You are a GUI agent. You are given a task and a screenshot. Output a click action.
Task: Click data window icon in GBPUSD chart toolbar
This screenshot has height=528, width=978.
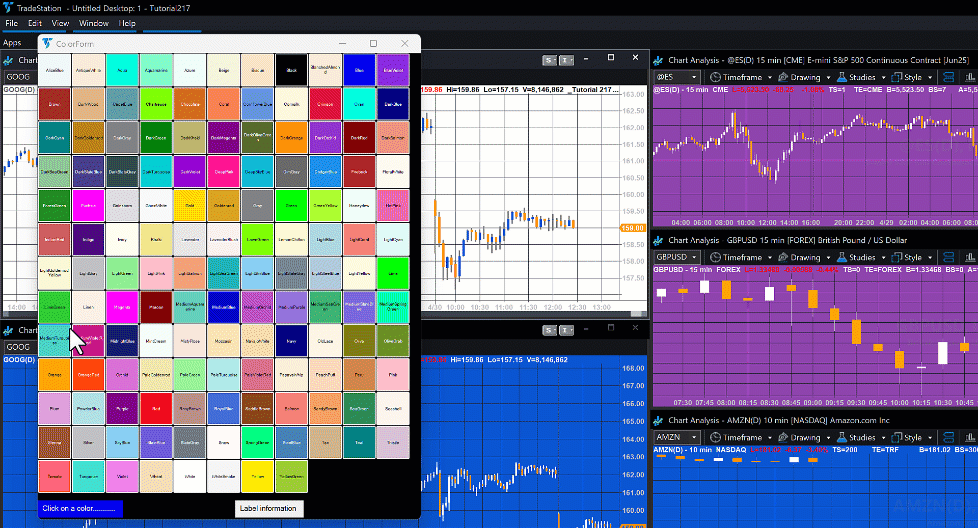[x=949, y=257]
